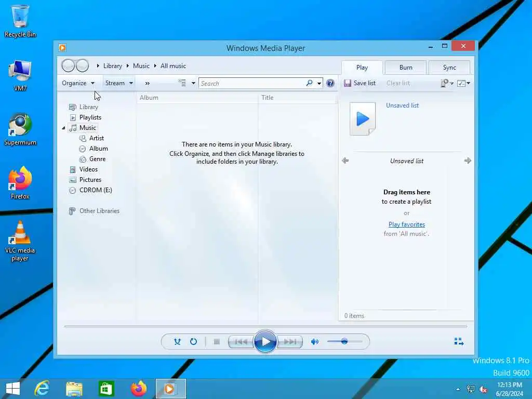Click the Play favorites link
Image resolution: width=532 pixels, height=399 pixels.
(x=406, y=224)
